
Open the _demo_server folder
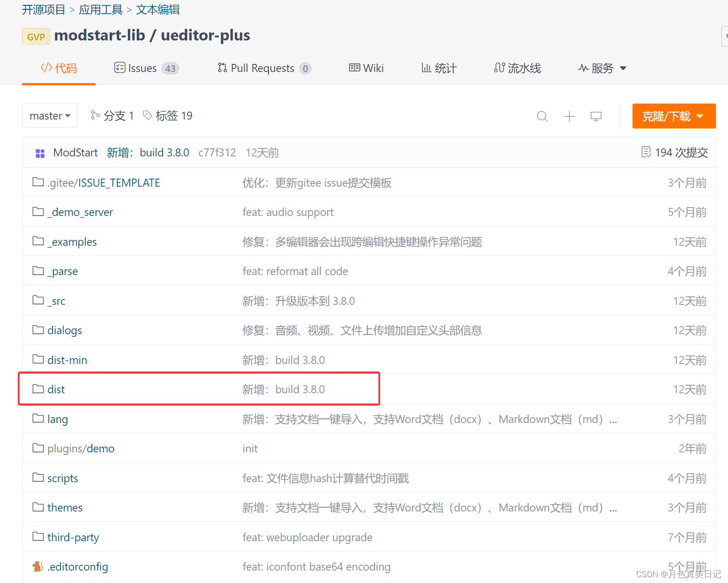pos(80,212)
